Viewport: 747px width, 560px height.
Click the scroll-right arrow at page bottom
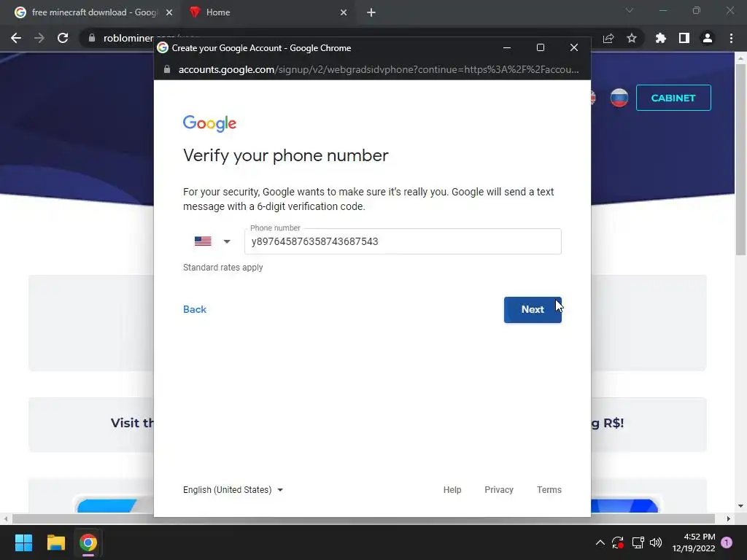click(728, 518)
